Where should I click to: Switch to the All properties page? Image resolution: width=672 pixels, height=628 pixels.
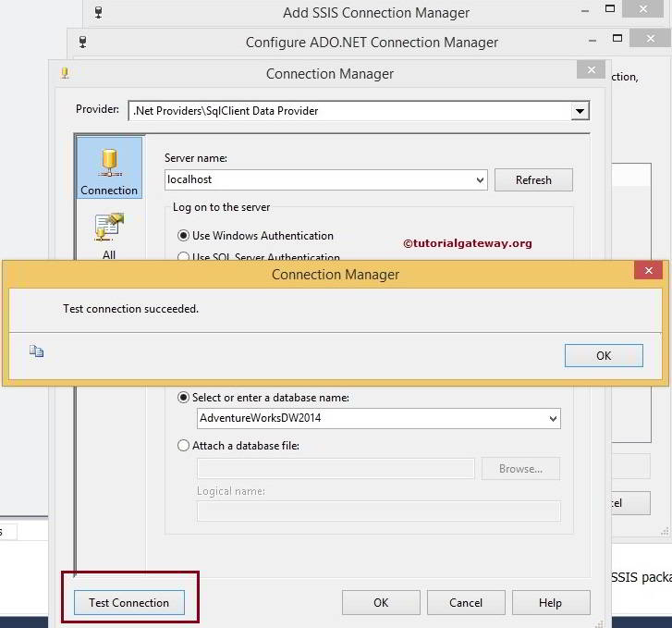click(109, 236)
